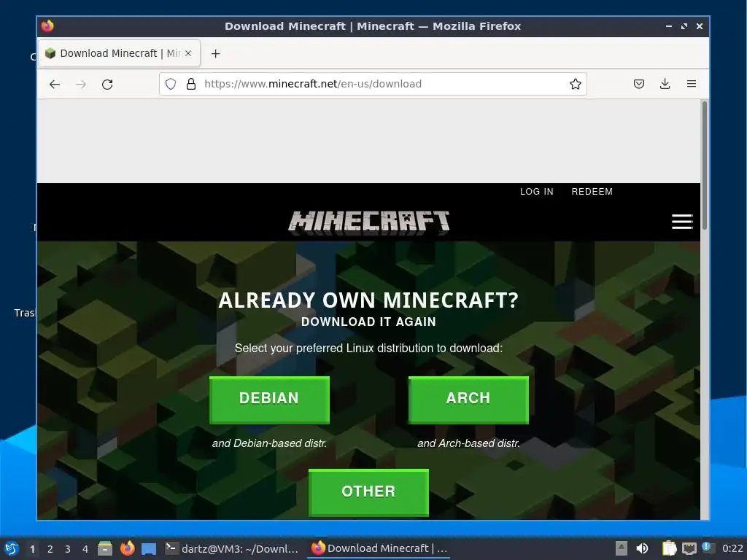The height and width of the screenshot is (560, 747).
Task: Click the 'and Arch-based distr.' caption
Action: pos(468,443)
